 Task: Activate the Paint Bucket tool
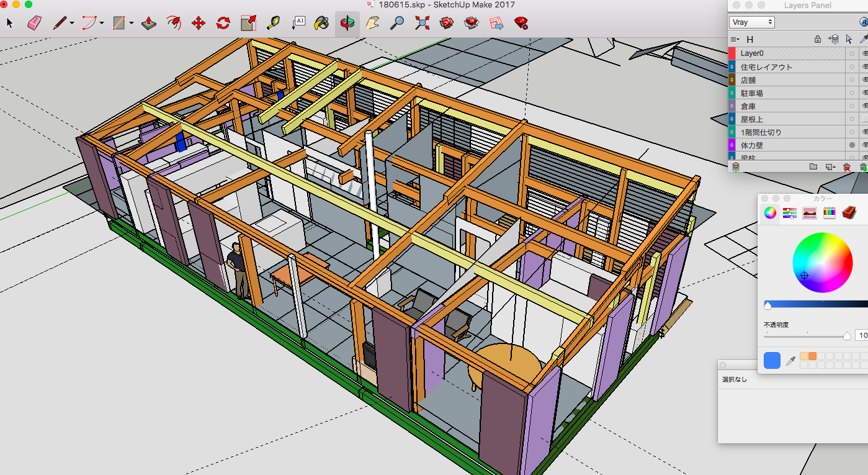321,24
